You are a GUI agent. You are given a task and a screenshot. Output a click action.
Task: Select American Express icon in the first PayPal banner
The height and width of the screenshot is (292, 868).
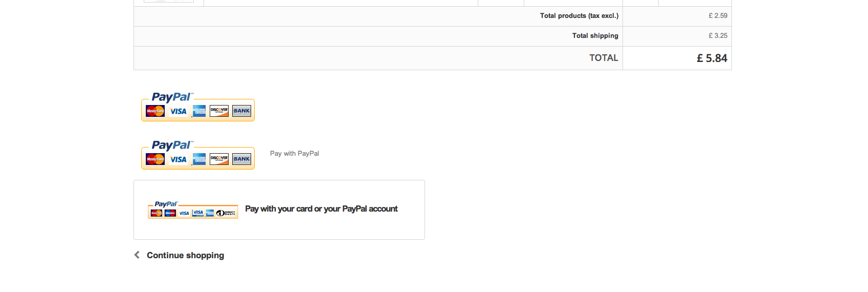pos(199,111)
